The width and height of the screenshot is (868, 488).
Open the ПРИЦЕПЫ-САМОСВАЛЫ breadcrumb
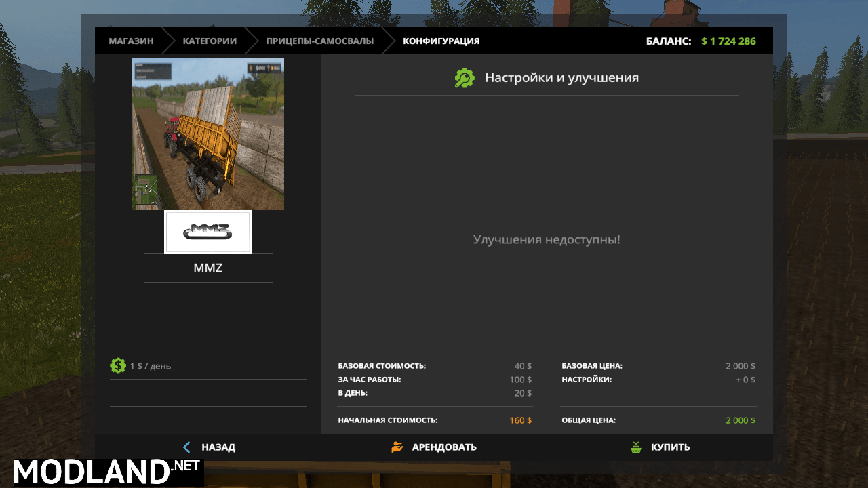click(319, 41)
